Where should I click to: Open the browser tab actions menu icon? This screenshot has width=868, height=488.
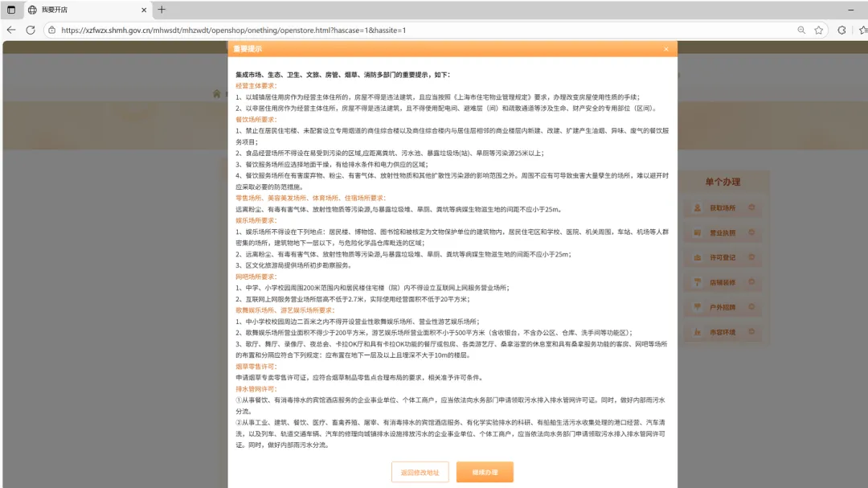[x=11, y=10]
